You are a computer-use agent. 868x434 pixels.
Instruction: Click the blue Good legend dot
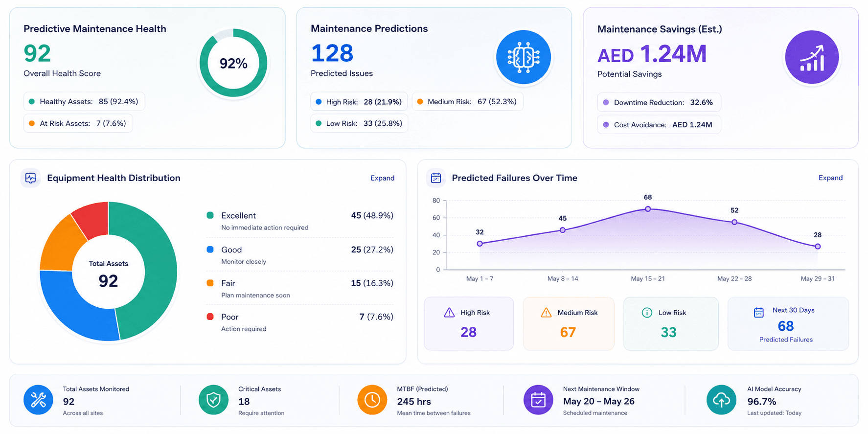(x=210, y=250)
